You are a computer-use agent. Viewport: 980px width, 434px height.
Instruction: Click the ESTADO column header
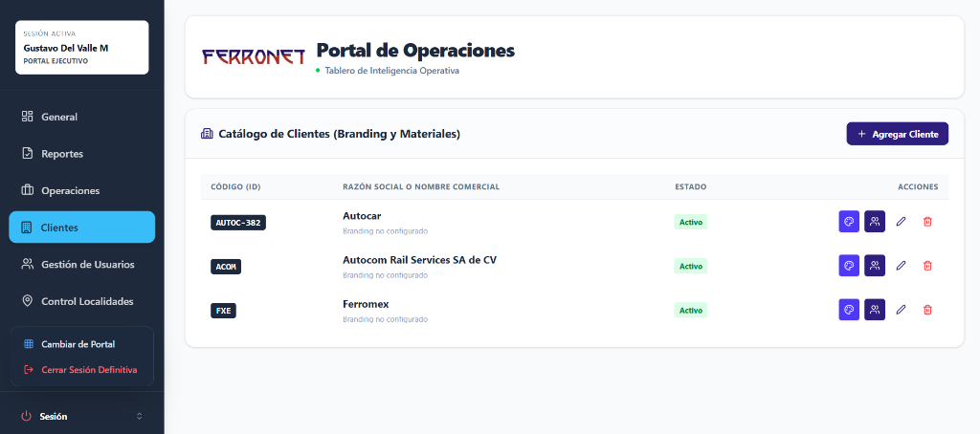pos(691,186)
